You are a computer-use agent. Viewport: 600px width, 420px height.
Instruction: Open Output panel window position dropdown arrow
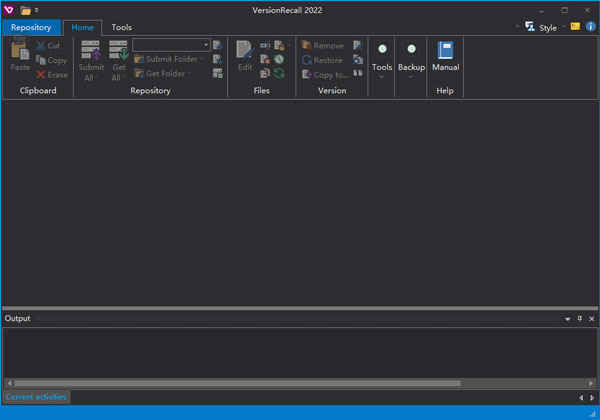[x=567, y=319]
